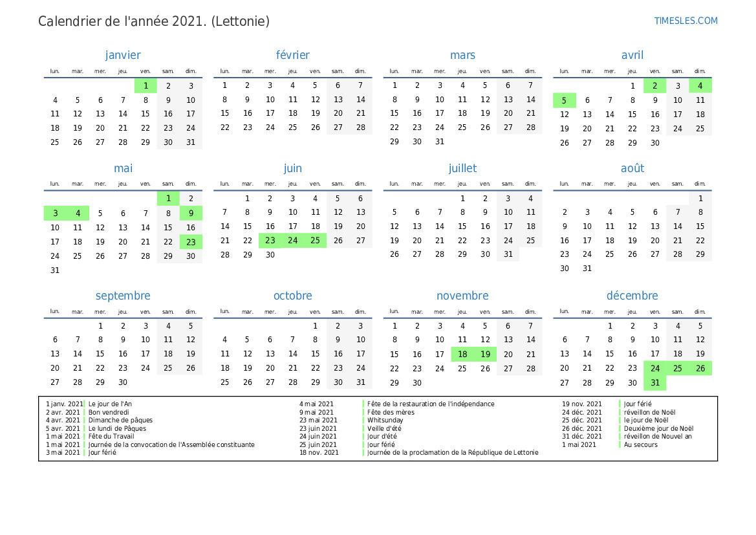Viewport: 756px width, 535px height.
Task: Select green April 5 Easter Monday cell
Action: tap(564, 100)
